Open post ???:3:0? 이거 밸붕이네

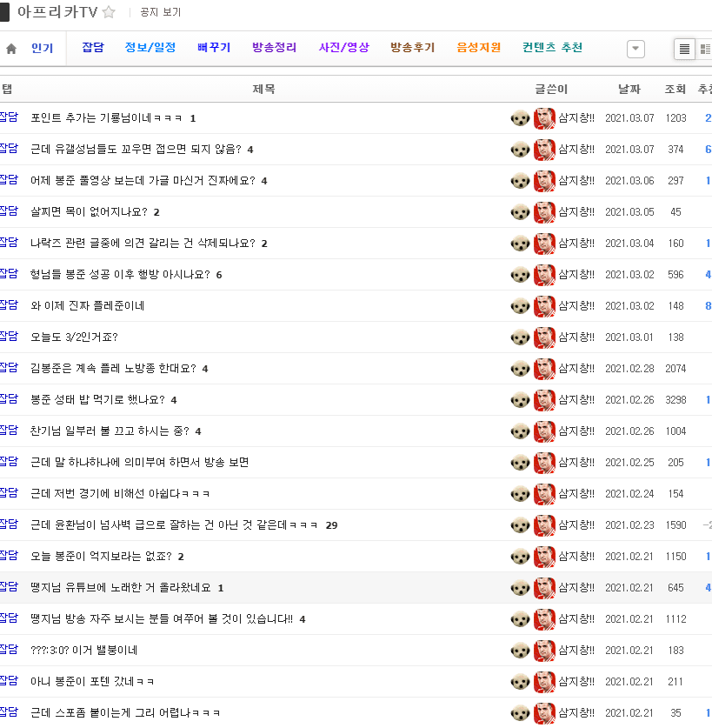tap(84, 650)
